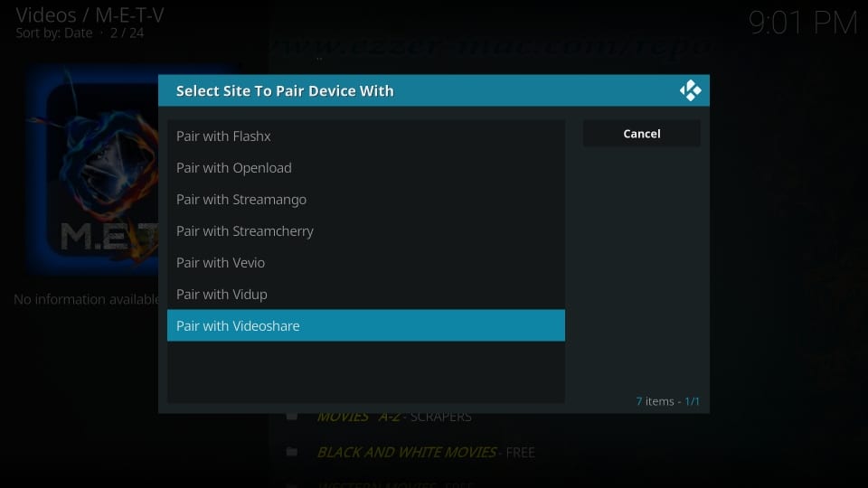
Task: Pick Pair with Vevio
Action: point(366,262)
